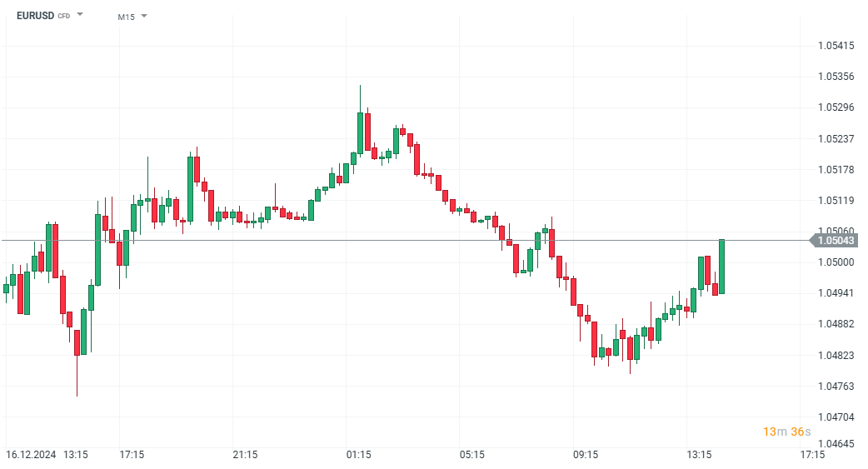Click the 16.12.2024 date label
Image resolution: width=868 pixels, height=469 pixels.
[29, 455]
